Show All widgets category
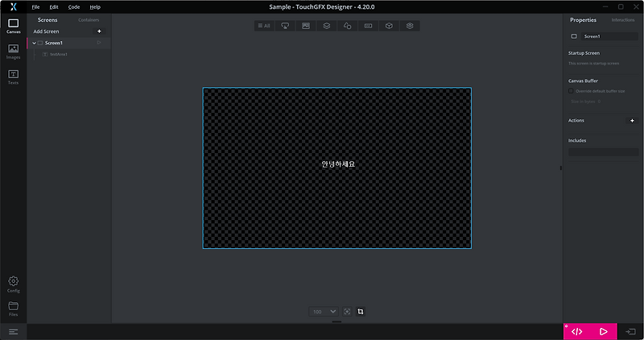644x340 pixels. tap(264, 26)
